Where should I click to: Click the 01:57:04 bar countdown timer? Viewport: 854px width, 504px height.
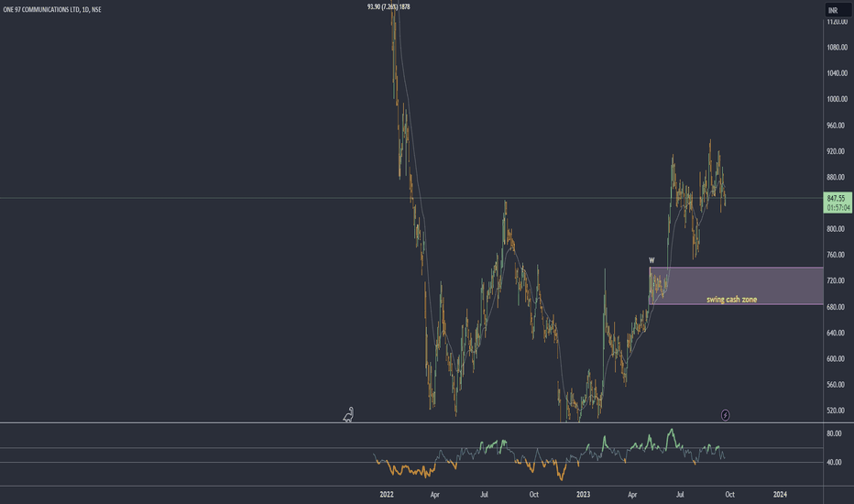coord(838,208)
